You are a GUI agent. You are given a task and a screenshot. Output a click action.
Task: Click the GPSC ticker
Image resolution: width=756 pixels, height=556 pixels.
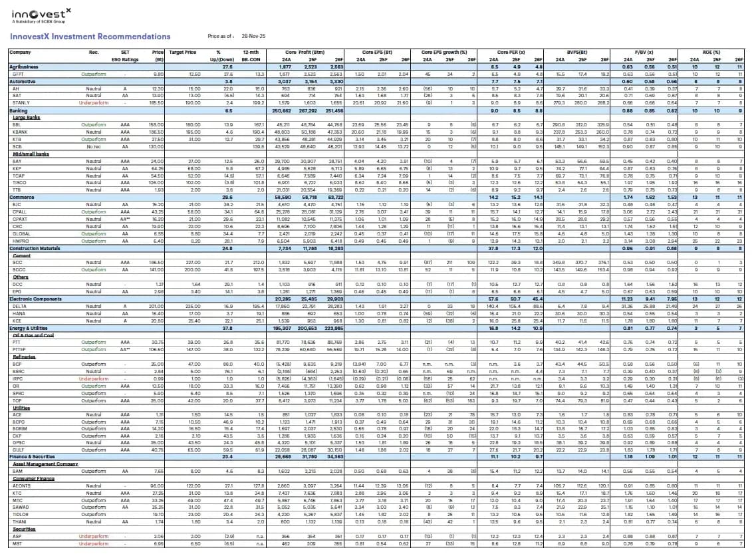[19, 443]
